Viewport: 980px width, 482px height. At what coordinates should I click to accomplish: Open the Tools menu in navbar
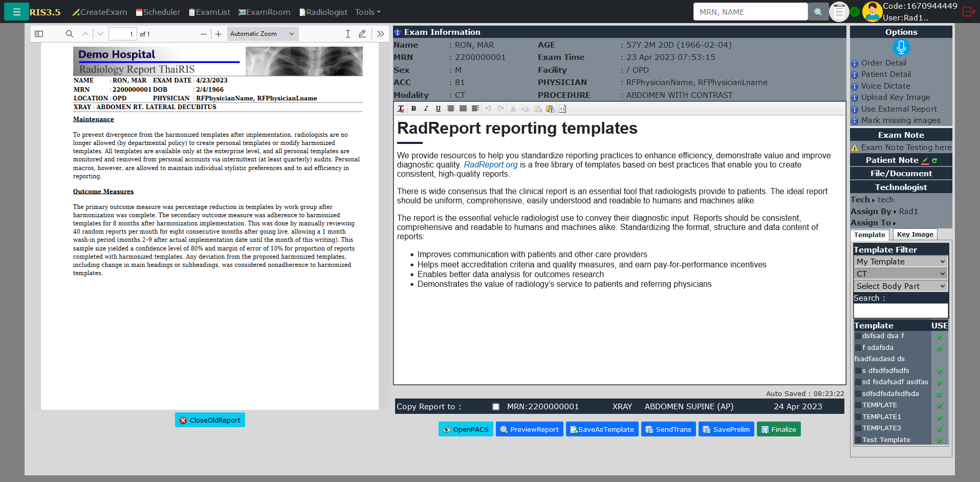367,12
